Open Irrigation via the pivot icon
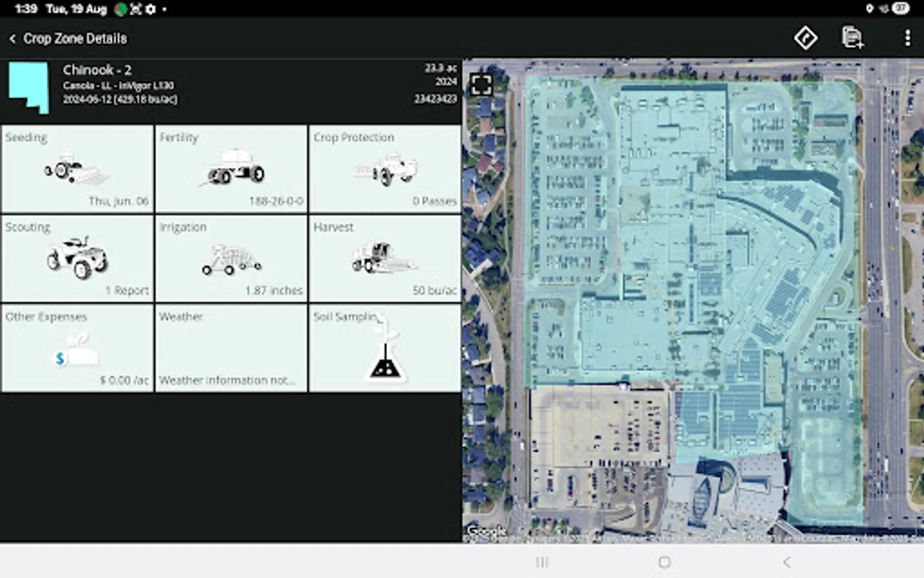 [231, 260]
